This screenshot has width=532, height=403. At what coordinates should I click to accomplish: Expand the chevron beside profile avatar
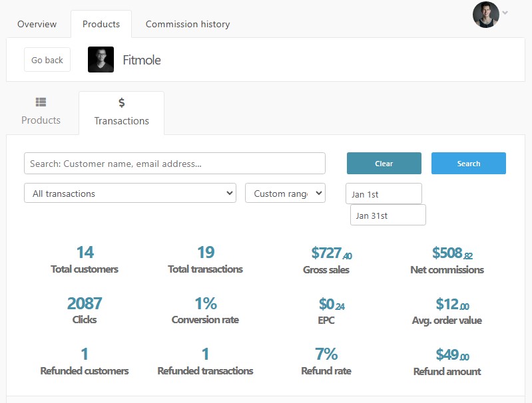(505, 13)
